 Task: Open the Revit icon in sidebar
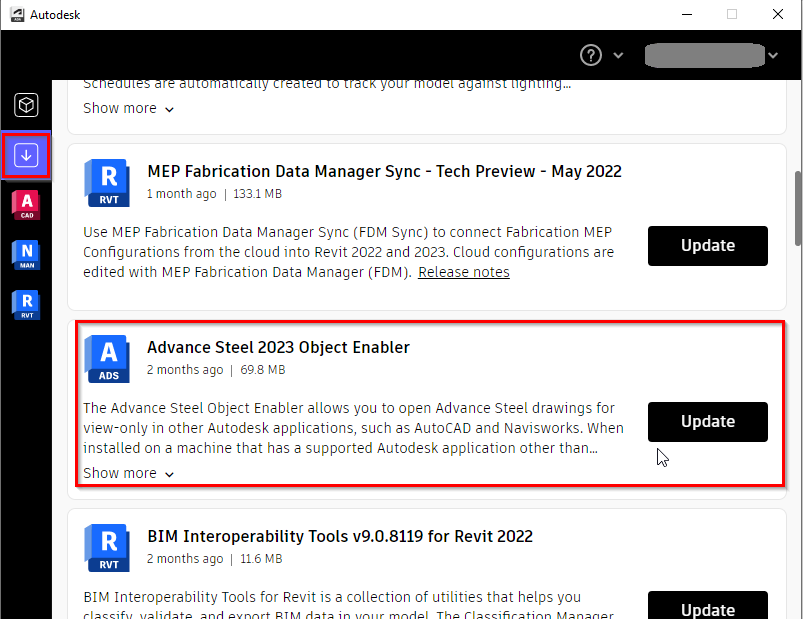point(27,305)
